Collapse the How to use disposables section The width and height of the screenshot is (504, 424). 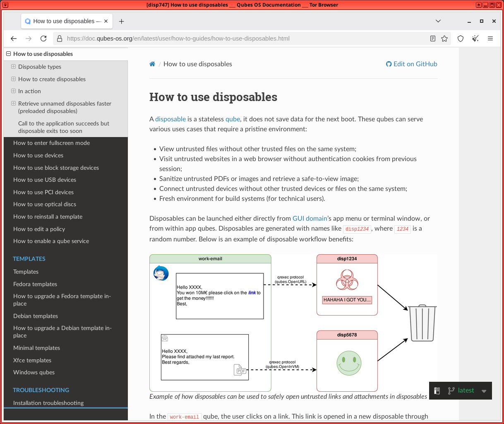8,54
